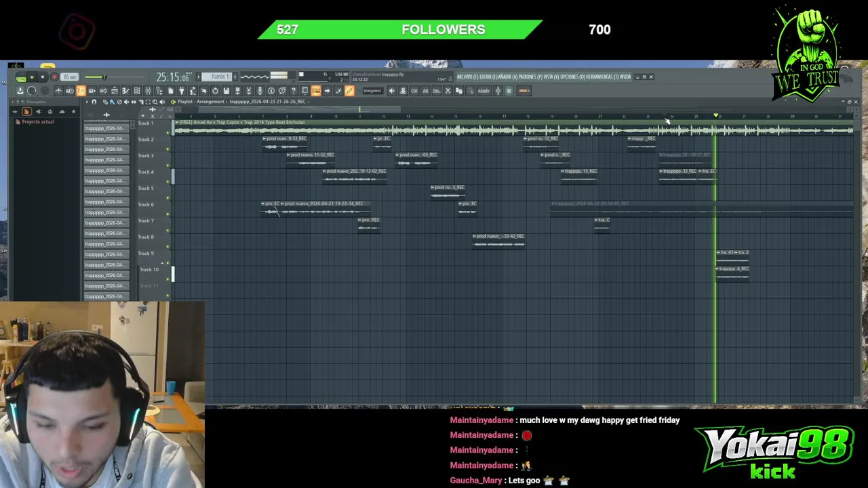Select the playlist playback speaker tool
The height and width of the screenshot is (488, 868).
[162, 102]
